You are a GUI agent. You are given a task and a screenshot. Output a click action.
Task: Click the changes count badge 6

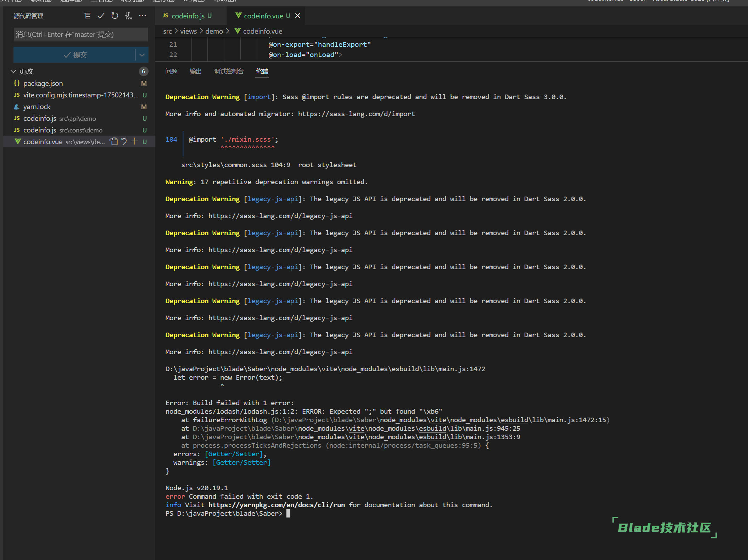coord(144,71)
